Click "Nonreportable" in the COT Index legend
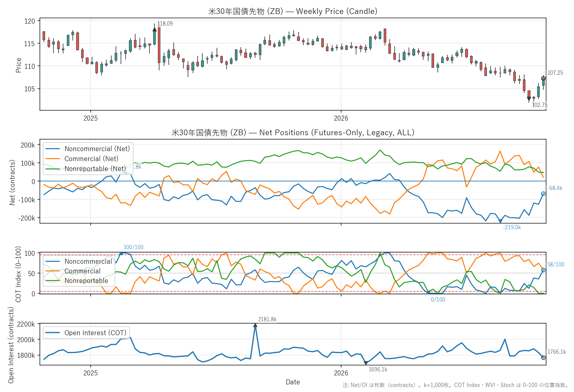The image size is (574, 392). click(86, 281)
